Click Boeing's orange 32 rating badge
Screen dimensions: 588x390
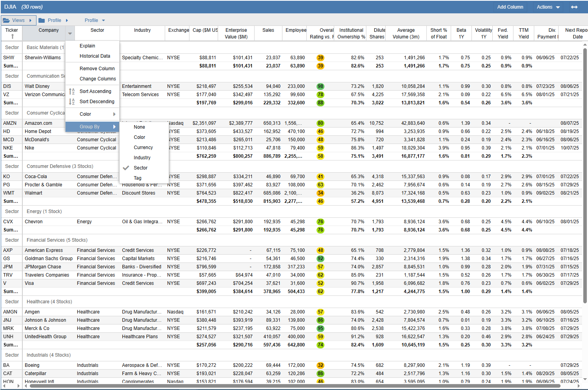pyautogui.click(x=320, y=365)
